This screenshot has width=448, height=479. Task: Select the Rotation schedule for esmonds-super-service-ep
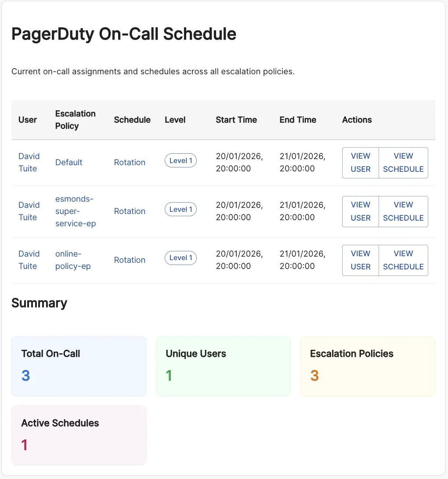point(130,211)
